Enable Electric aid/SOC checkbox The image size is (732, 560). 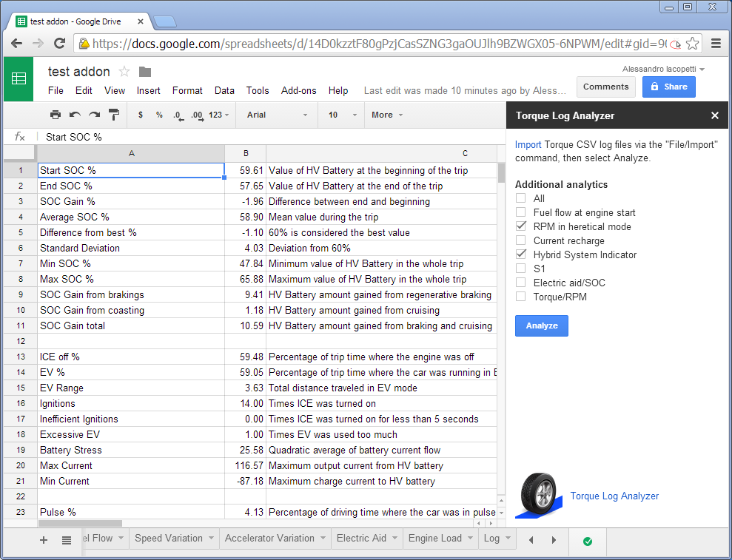click(x=520, y=283)
